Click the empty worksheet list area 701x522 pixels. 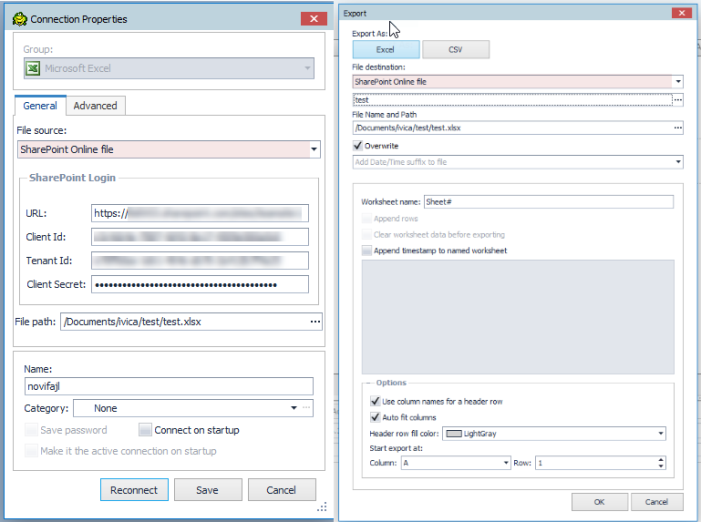518,317
